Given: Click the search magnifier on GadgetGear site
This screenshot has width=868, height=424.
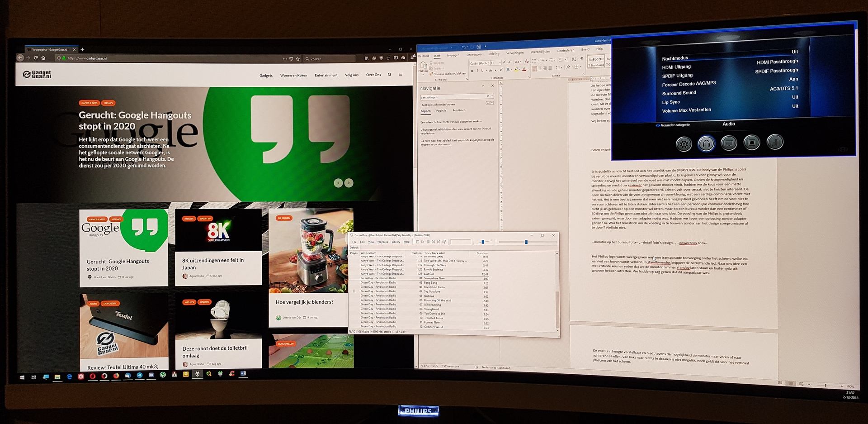Looking at the screenshot, I should point(389,75).
